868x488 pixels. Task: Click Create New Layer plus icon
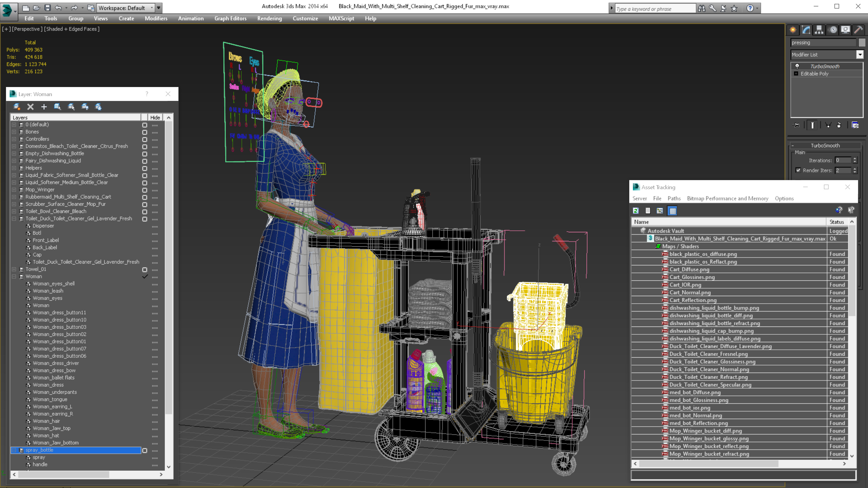[x=44, y=107]
